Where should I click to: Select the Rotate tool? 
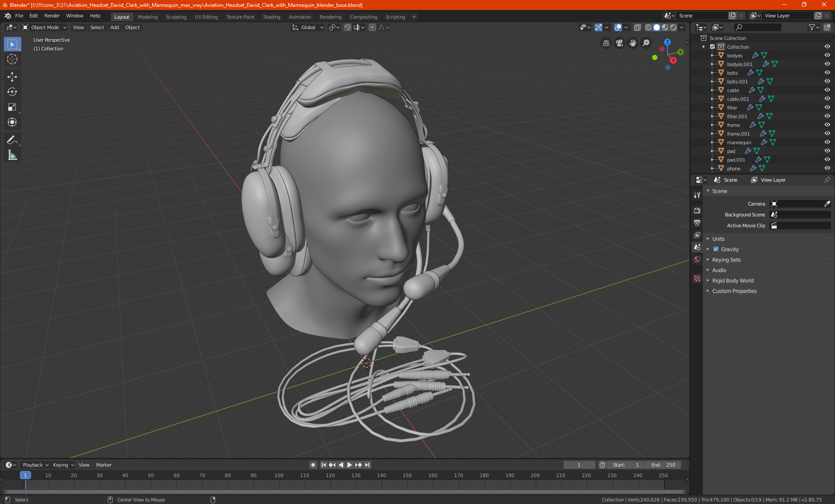tap(12, 92)
